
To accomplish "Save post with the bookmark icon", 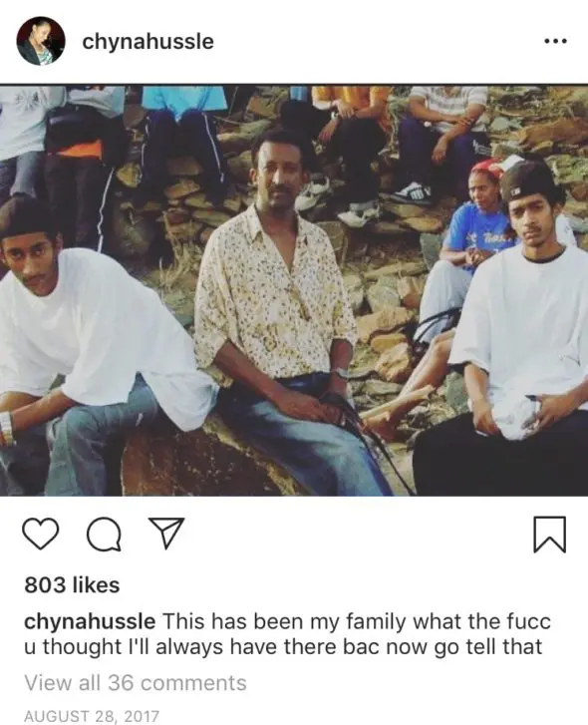I will (x=550, y=535).
